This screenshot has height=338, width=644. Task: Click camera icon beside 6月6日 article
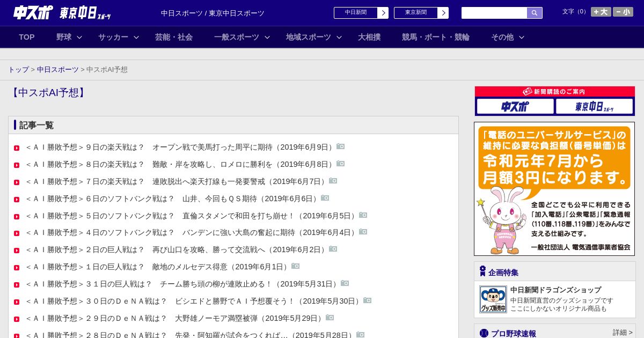tap(325, 198)
